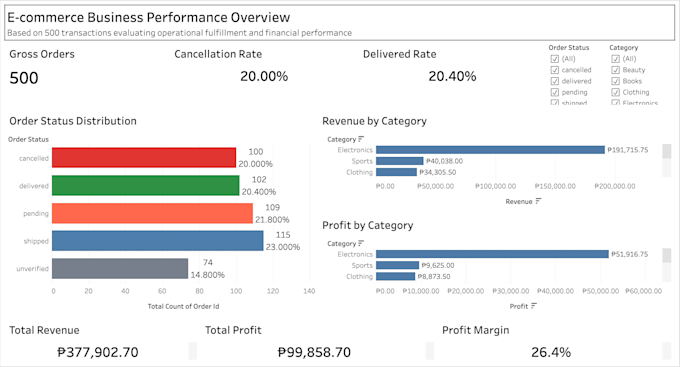Screen dimensions: 680x367
Task: Click the 20.40% delivered rate value
Action: click(452, 76)
